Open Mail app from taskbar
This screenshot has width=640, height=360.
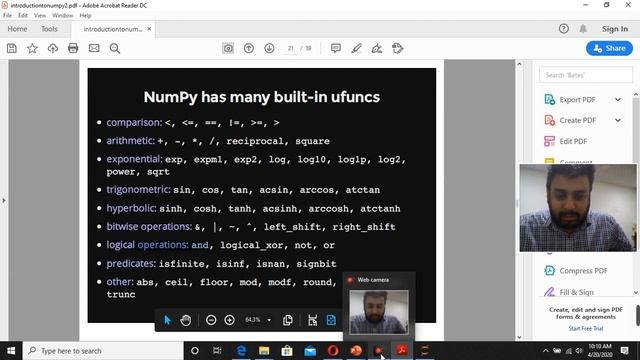pos(310,351)
